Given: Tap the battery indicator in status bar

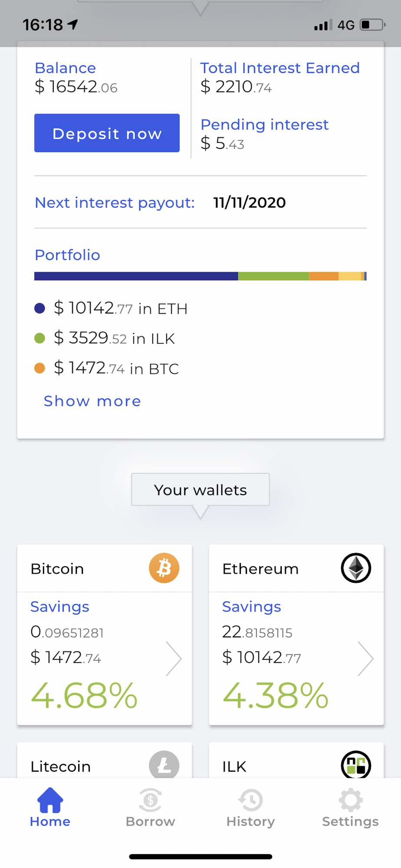Looking at the screenshot, I should (372, 25).
